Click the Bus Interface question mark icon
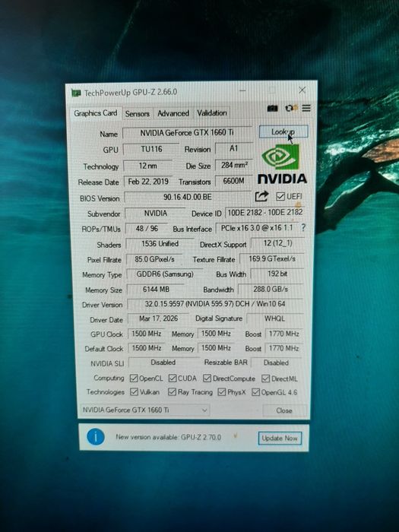 tap(303, 228)
